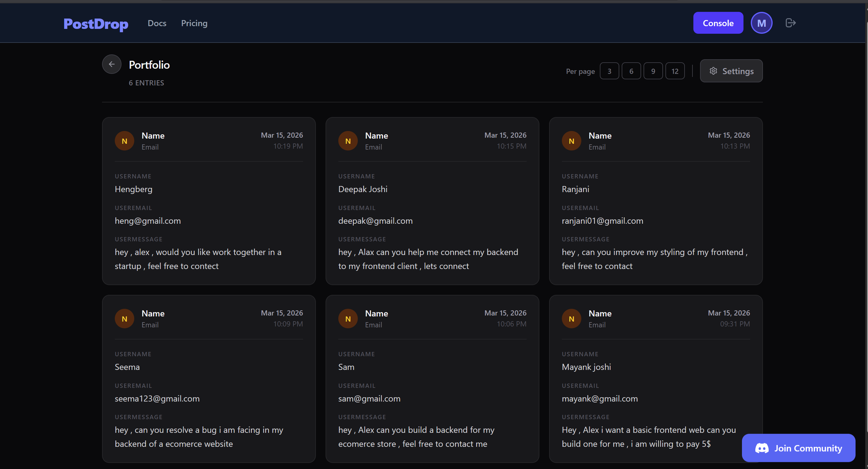Click the 10:13 PM timestamp
The image size is (868, 469).
point(735,146)
